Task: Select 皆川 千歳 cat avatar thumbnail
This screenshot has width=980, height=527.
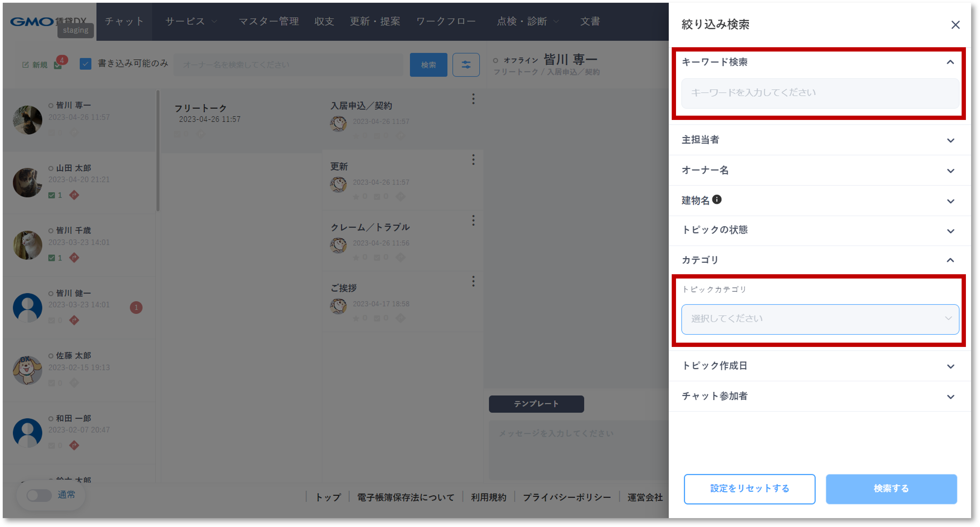Action: pyautogui.click(x=27, y=245)
